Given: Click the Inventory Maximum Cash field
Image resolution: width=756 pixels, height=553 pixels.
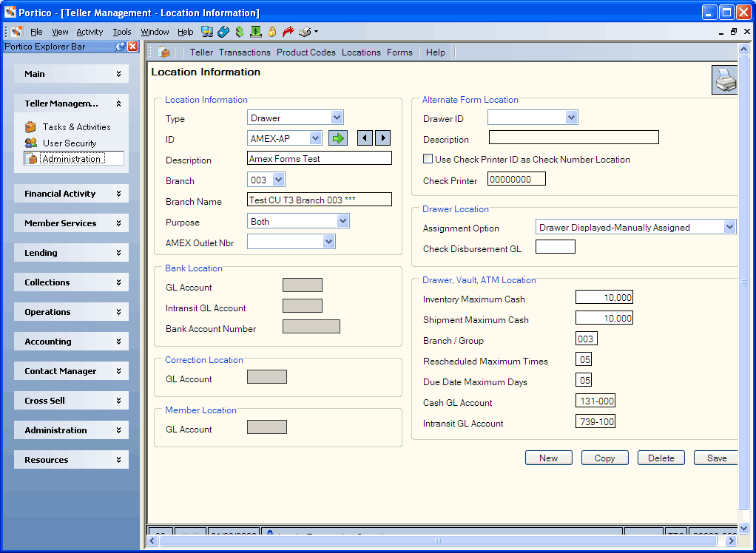Looking at the screenshot, I should pyautogui.click(x=604, y=297).
